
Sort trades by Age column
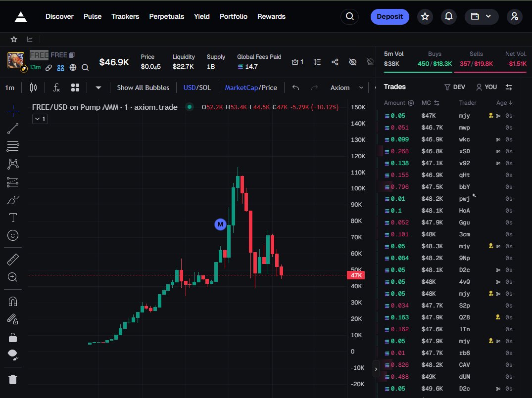coord(504,103)
